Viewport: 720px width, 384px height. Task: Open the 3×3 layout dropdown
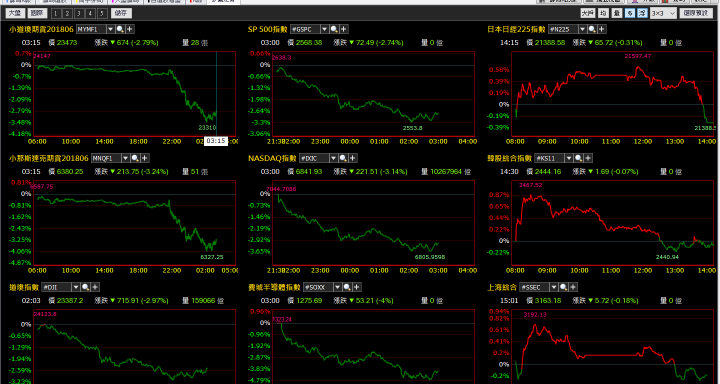coord(663,13)
